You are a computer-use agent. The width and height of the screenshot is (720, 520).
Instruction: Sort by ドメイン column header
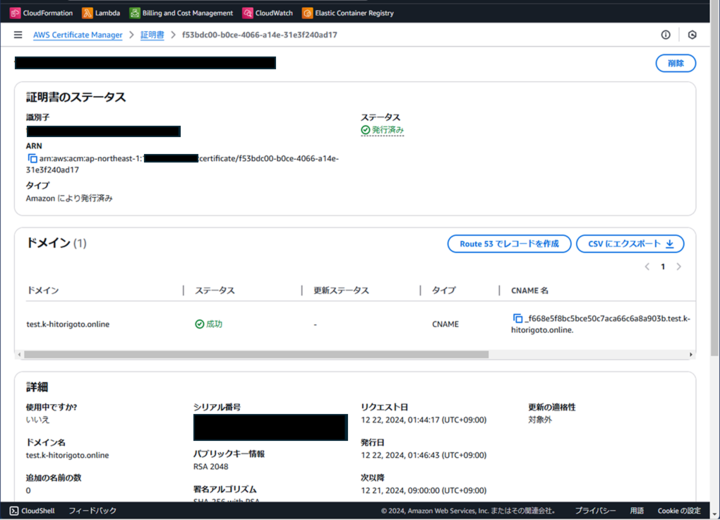[x=43, y=290]
